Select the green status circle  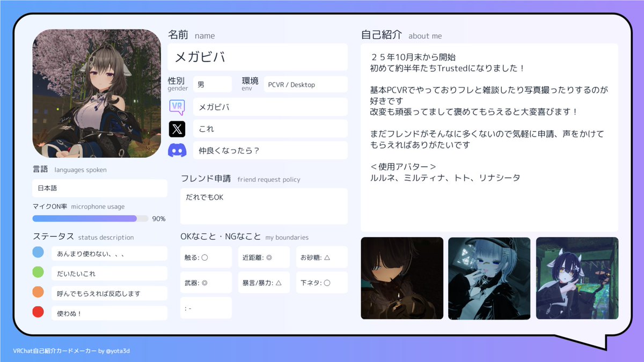pos(38,272)
